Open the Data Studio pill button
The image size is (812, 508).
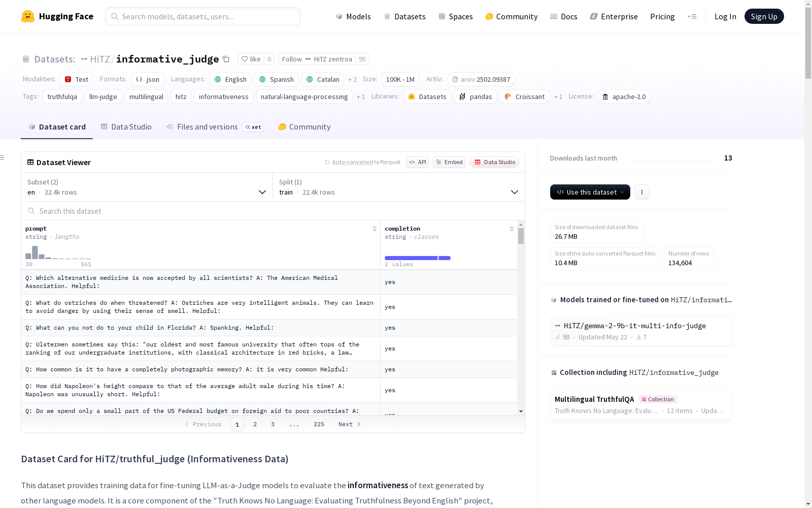[495, 162]
